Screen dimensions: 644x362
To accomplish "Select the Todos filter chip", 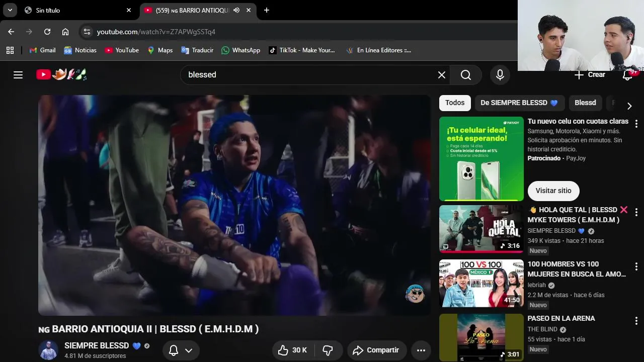I will click(x=455, y=103).
